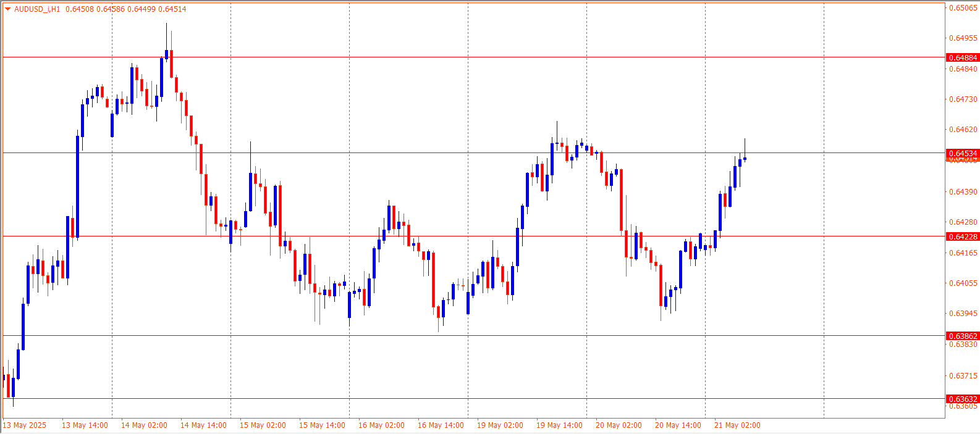Click the 0.64390 price on the scale
Image resolution: width=980 pixels, height=434 pixels.
click(x=963, y=192)
